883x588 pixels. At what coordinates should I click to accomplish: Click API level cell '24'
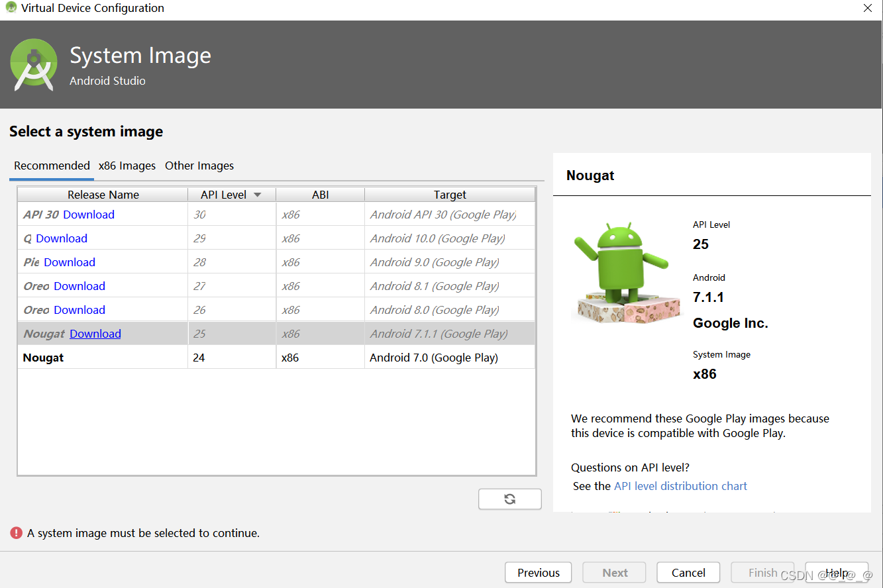point(232,358)
